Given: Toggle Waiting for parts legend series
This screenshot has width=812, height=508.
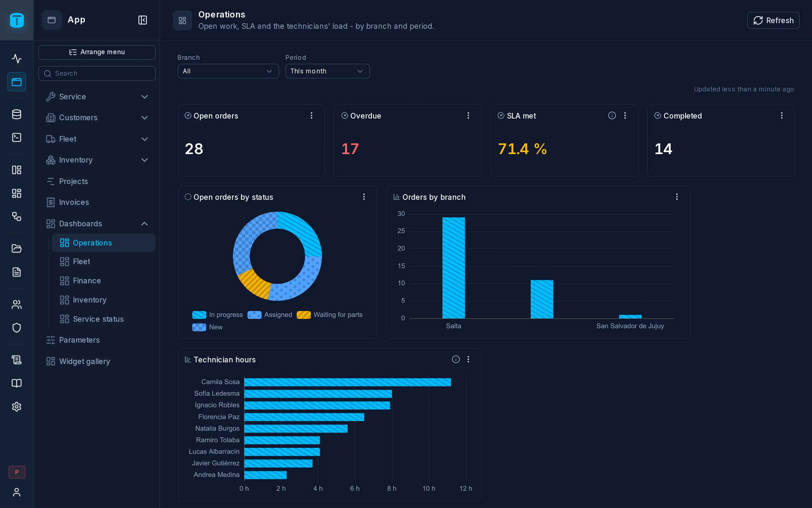Looking at the screenshot, I should pyautogui.click(x=330, y=315).
